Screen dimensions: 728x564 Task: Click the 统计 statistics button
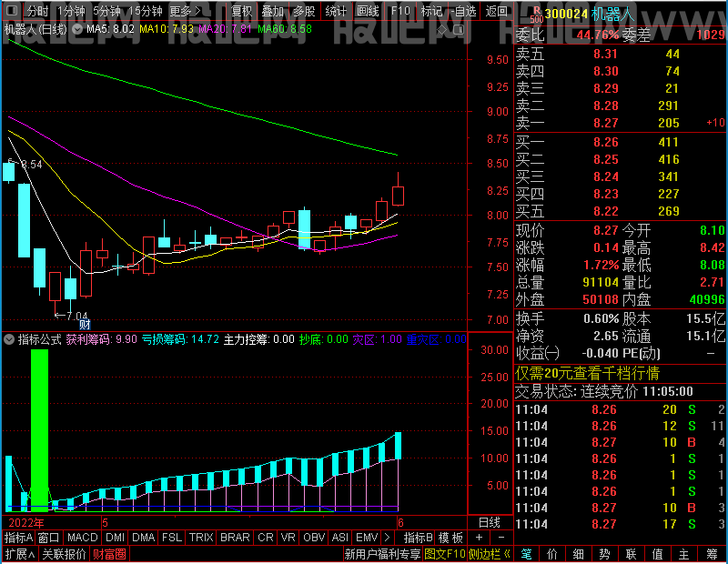pos(336,11)
